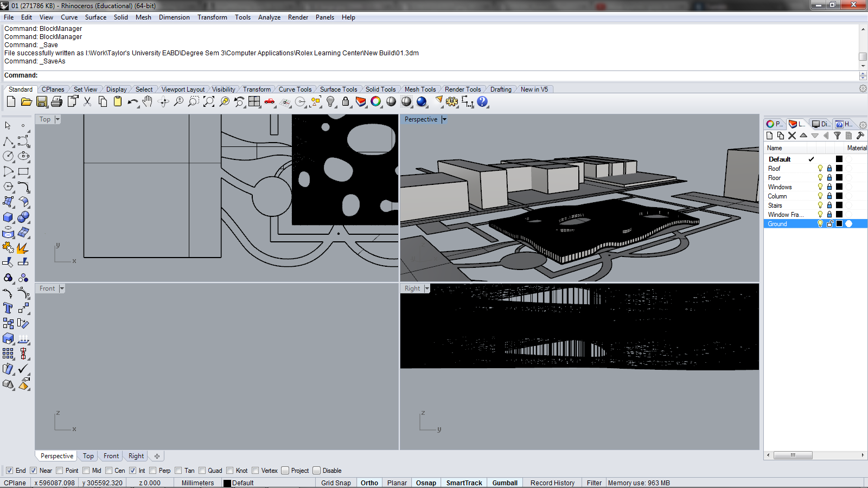Screen dimensions: 868x488
Task: Create a new layer in the Layers panel
Action: tap(769, 136)
